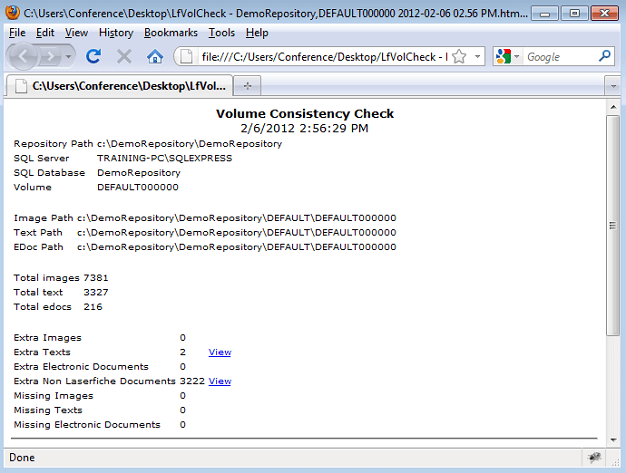Open a new tab with plus button
Screen dimensions: 626x473
click(x=247, y=86)
